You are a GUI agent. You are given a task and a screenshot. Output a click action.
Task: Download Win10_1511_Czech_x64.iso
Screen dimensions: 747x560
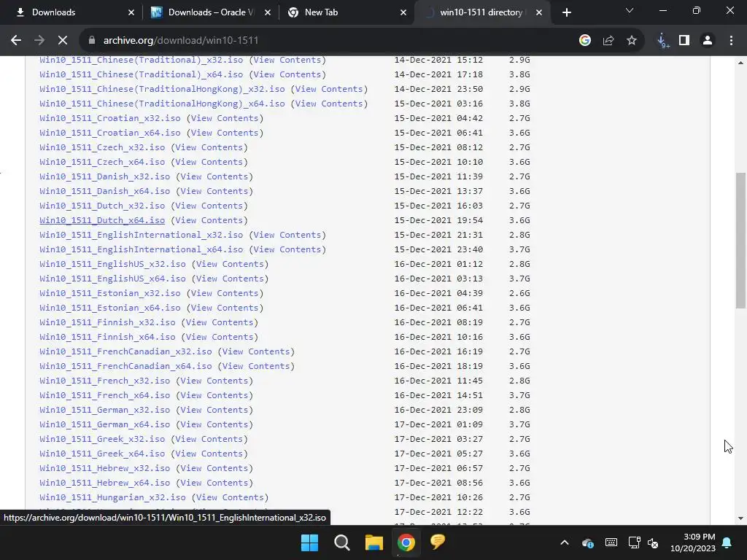[102, 162]
